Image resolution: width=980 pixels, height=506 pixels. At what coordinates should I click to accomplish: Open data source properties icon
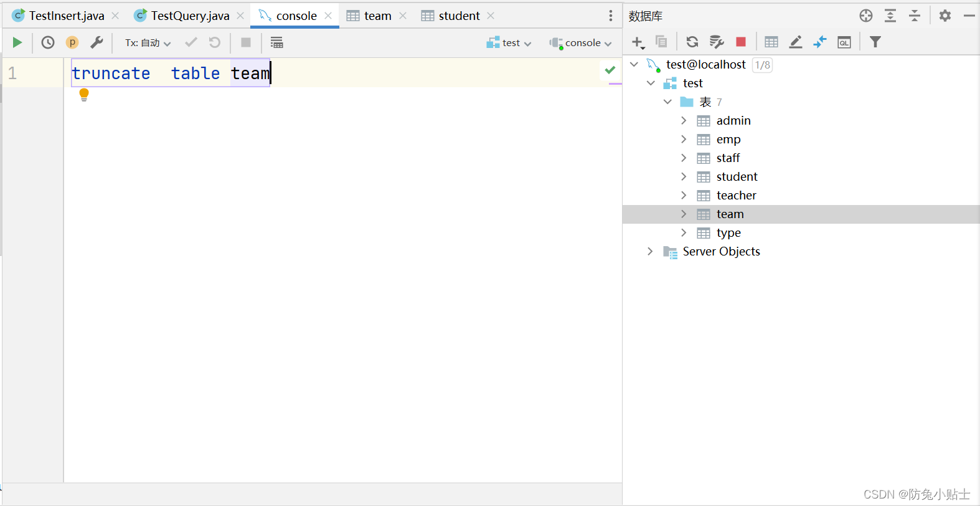click(717, 42)
